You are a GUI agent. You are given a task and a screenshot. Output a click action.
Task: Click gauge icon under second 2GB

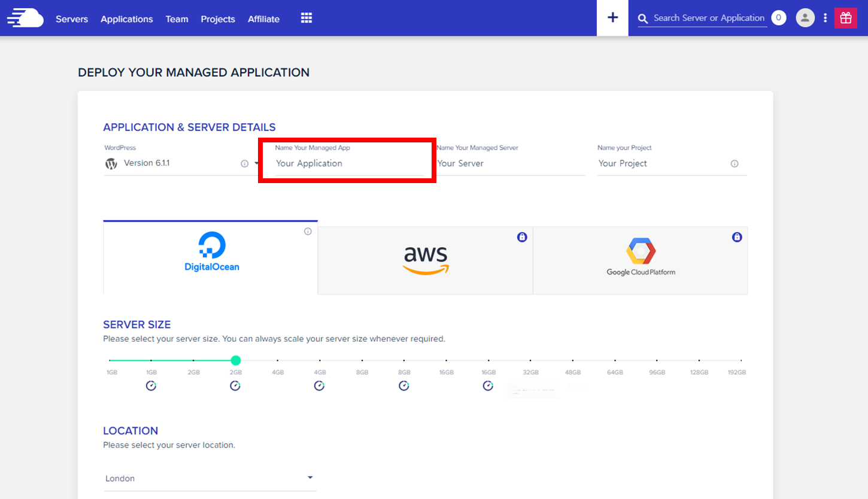click(x=235, y=386)
